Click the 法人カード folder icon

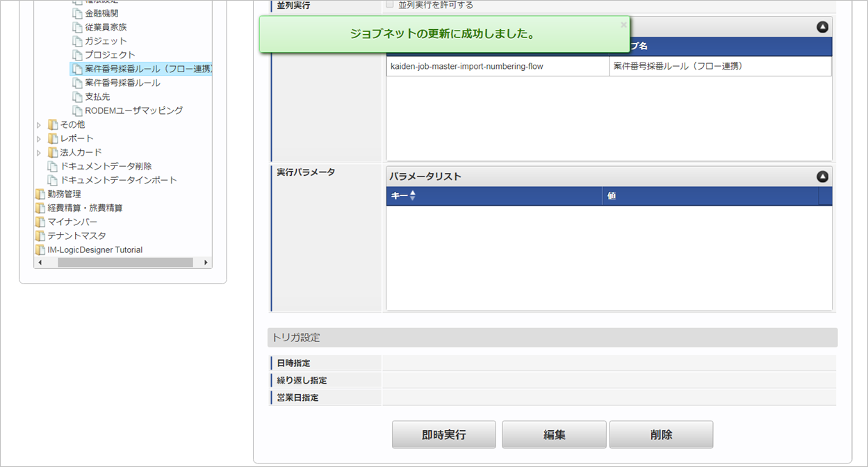53,152
